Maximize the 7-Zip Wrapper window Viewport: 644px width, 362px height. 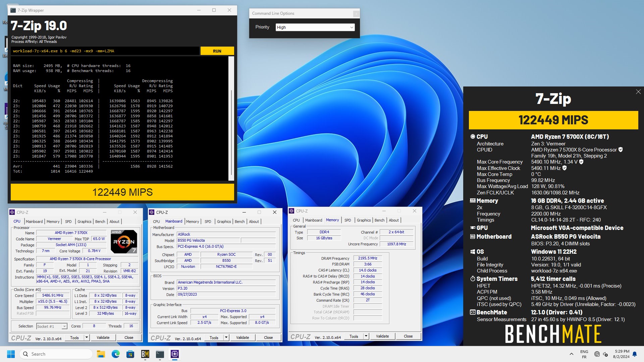pyautogui.click(x=214, y=10)
